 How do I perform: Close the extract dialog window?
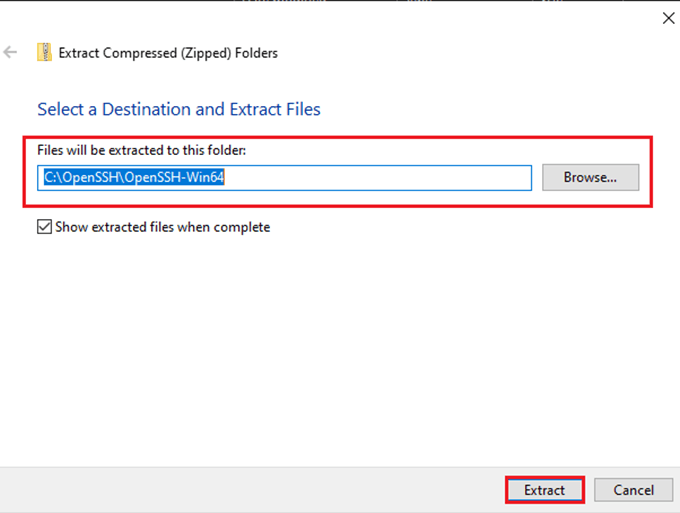pyautogui.click(x=668, y=18)
